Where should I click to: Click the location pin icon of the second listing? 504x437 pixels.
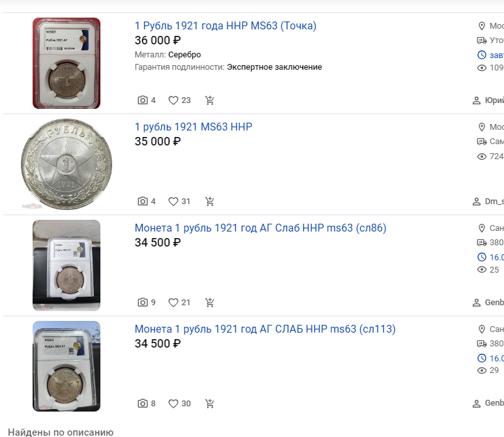point(481,127)
